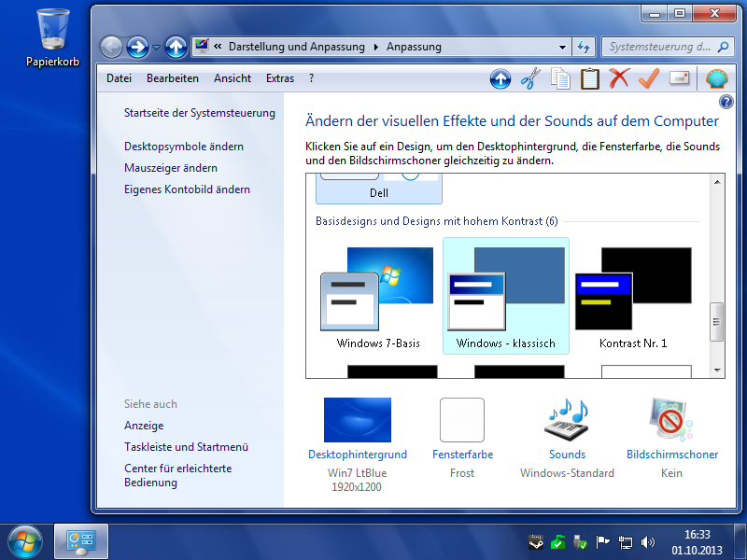Open Startseite der Systemsteuerung
This screenshot has height=560, width=747.
tap(200, 113)
